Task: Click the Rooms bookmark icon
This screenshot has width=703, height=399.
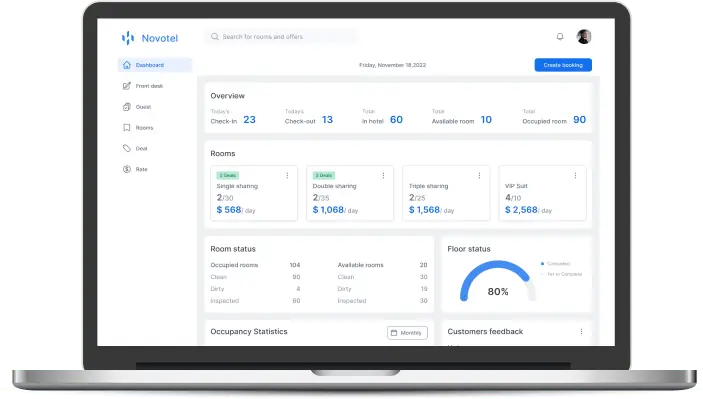Action: [x=127, y=128]
